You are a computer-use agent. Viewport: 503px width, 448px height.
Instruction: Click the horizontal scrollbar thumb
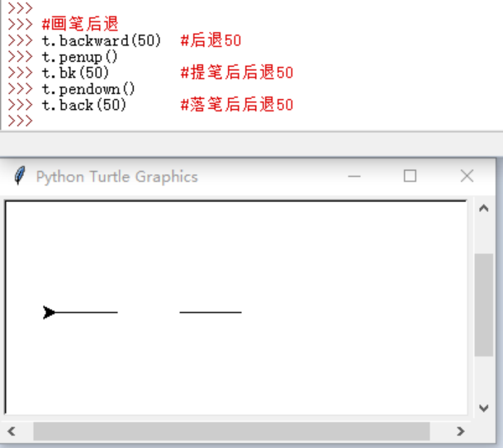click(x=231, y=431)
